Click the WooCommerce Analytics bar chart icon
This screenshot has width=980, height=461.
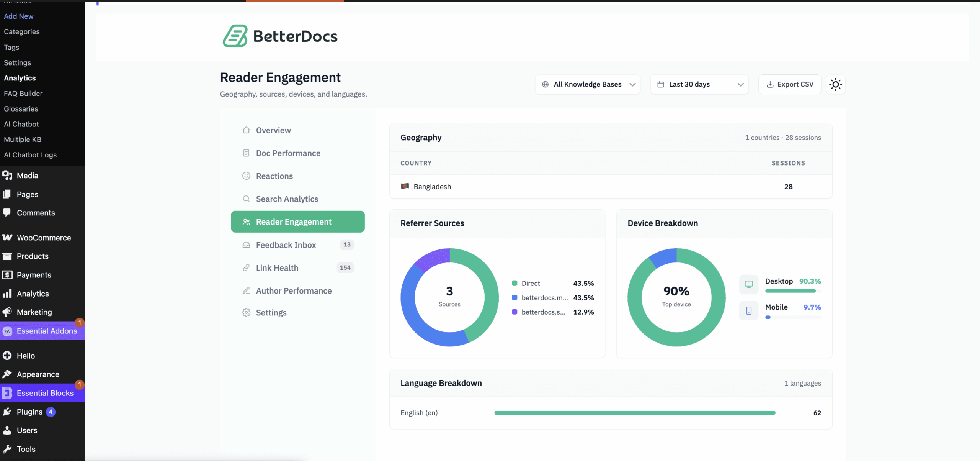[7, 294]
